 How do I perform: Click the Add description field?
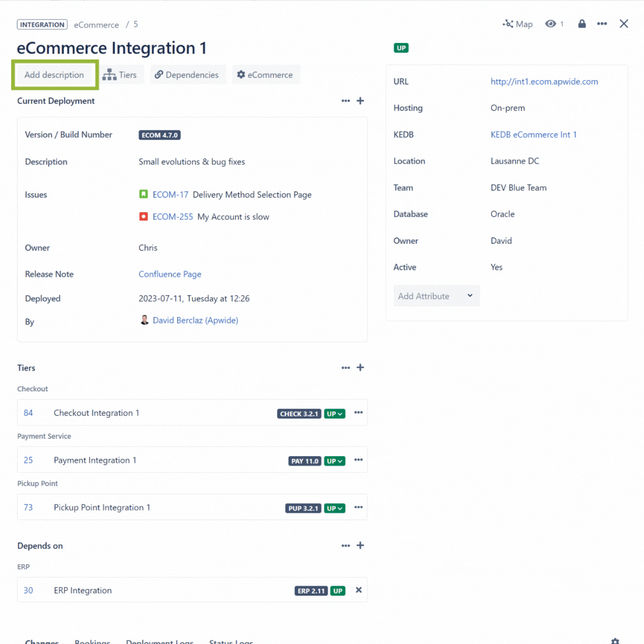[54, 75]
